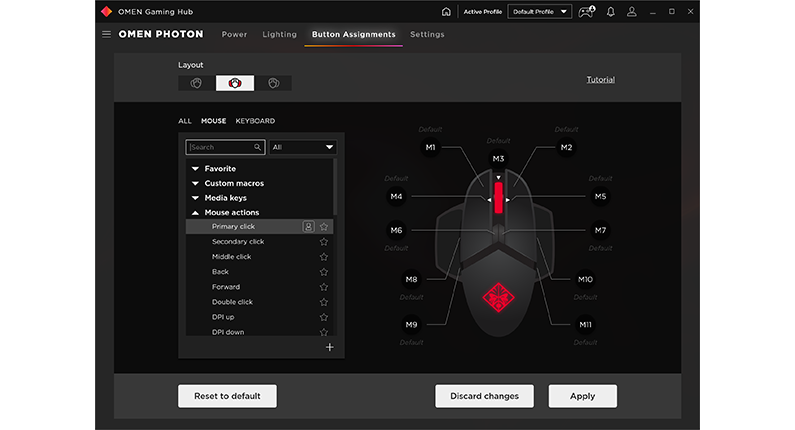
Task: Switch to the Settings tab
Action: click(x=427, y=34)
